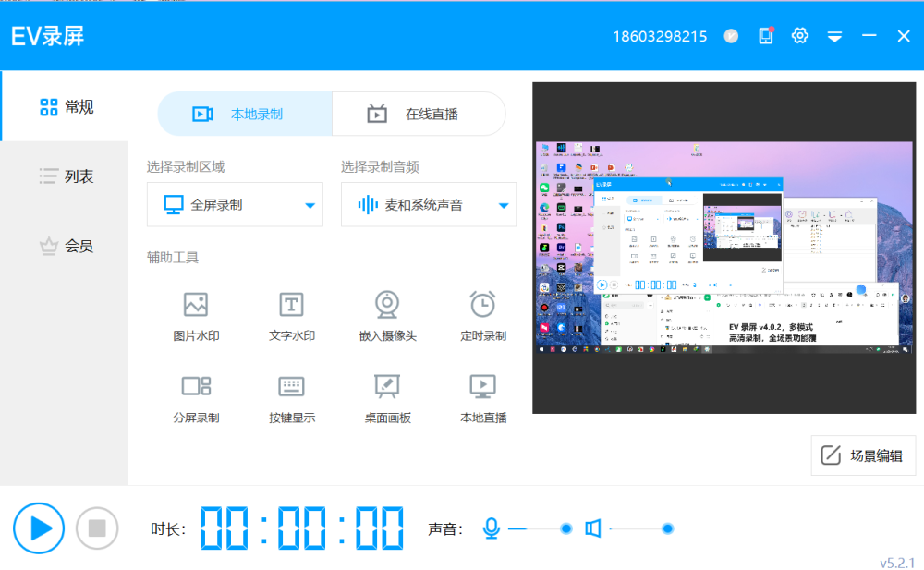Mute the microphone icon next to 声音
Screen dimensions: 924x570
491,528
